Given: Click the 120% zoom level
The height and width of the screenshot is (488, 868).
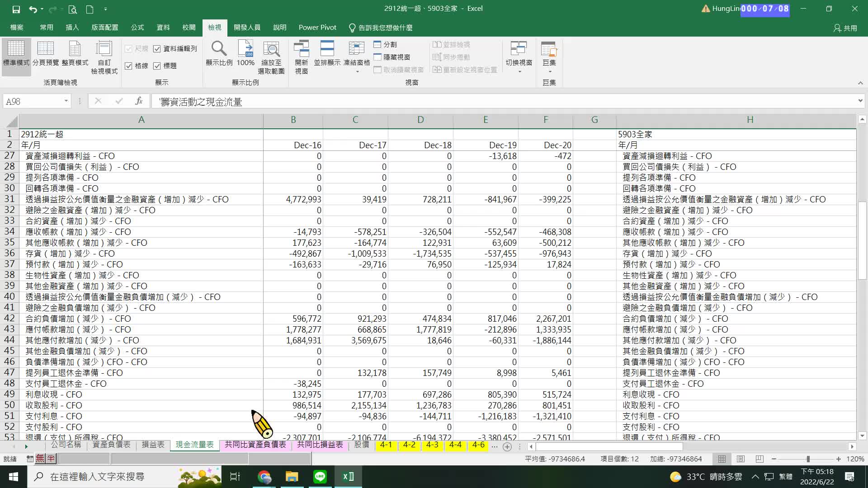Looking at the screenshot, I should [855, 459].
